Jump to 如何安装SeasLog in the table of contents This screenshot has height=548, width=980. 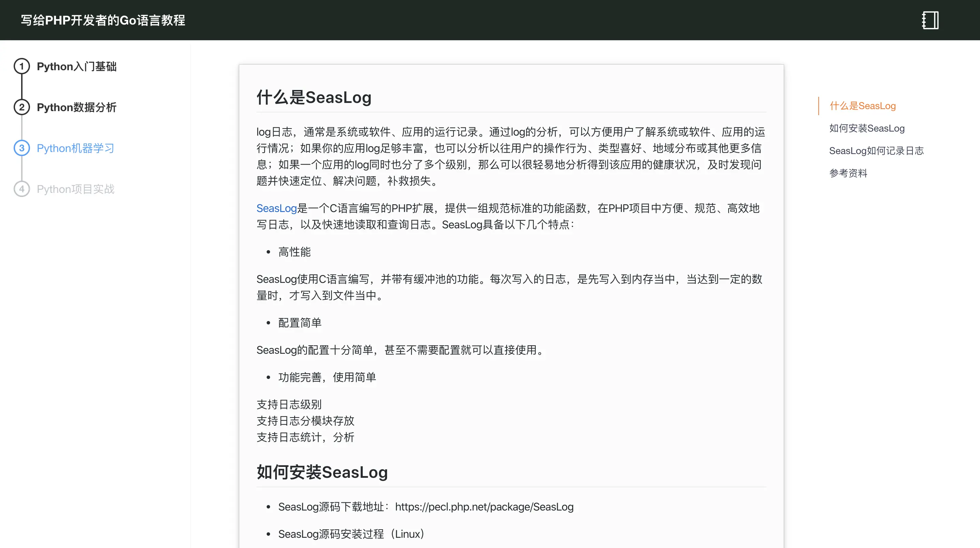[867, 128]
